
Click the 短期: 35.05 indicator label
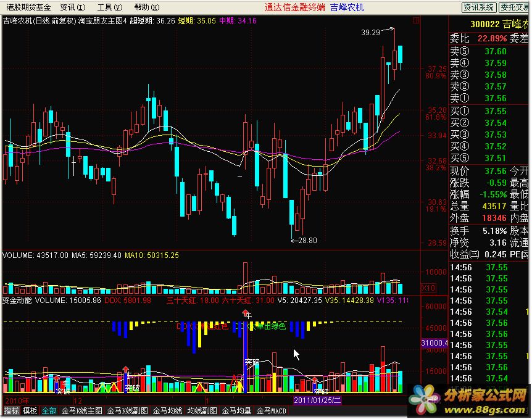coord(197,21)
